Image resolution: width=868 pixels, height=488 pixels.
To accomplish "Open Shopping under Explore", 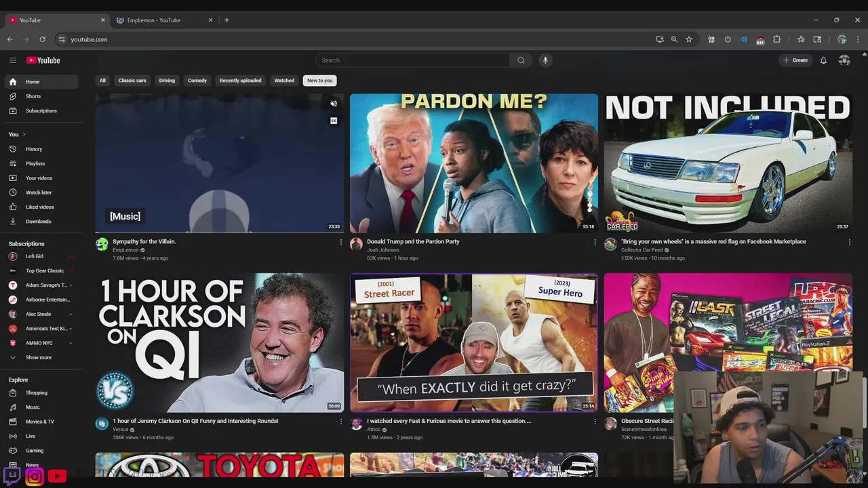I will 41,393.
